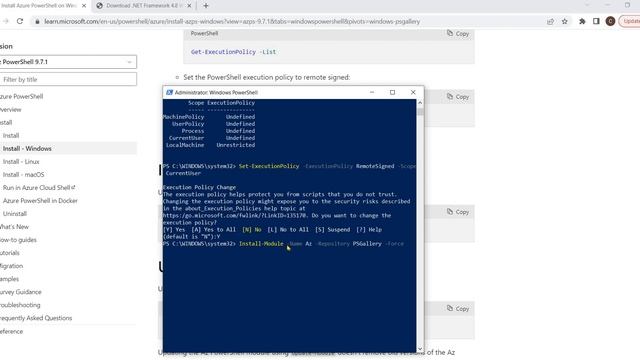Click Set-ExecutionPolicy command in PowerShell

269,166
